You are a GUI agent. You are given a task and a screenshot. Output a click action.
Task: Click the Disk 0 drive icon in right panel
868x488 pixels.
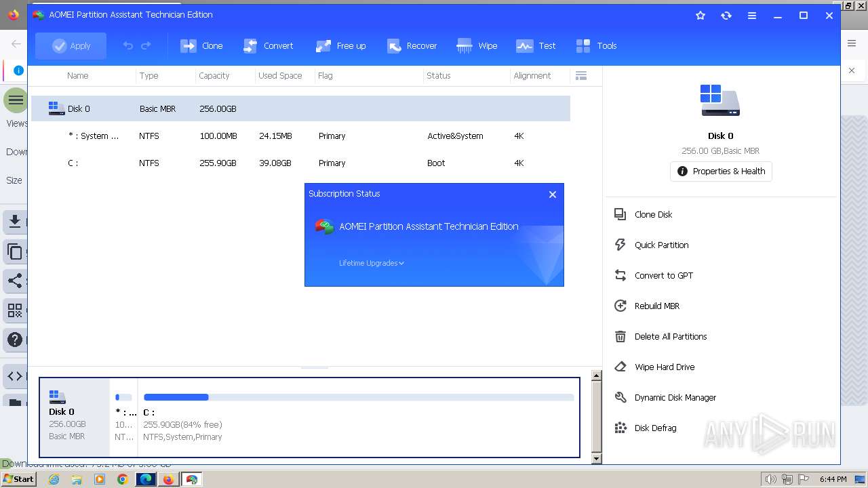(720, 100)
